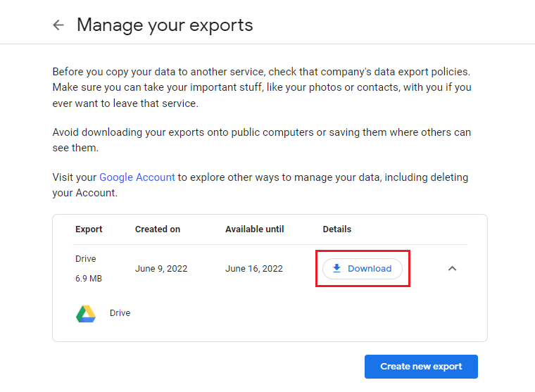
Task: Click the paragraph about avoiding public computers
Action: click(262, 140)
